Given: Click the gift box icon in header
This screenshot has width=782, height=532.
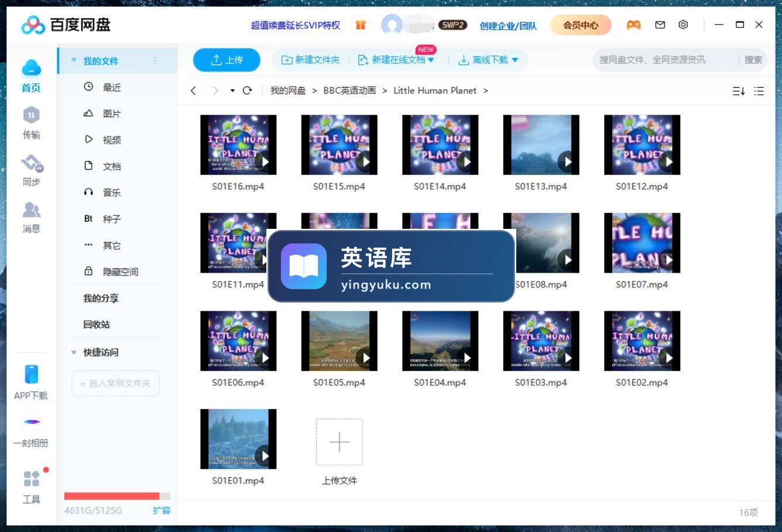Looking at the screenshot, I should click(x=361, y=25).
